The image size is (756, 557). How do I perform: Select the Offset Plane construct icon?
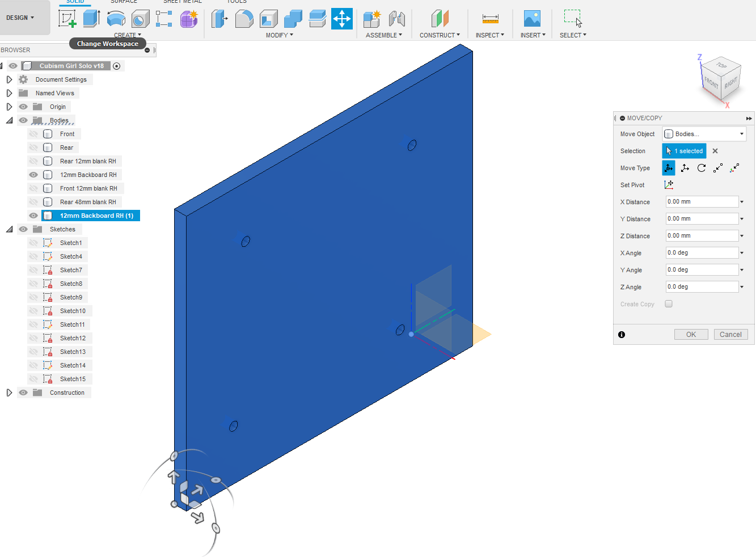pyautogui.click(x=440, y=19)
